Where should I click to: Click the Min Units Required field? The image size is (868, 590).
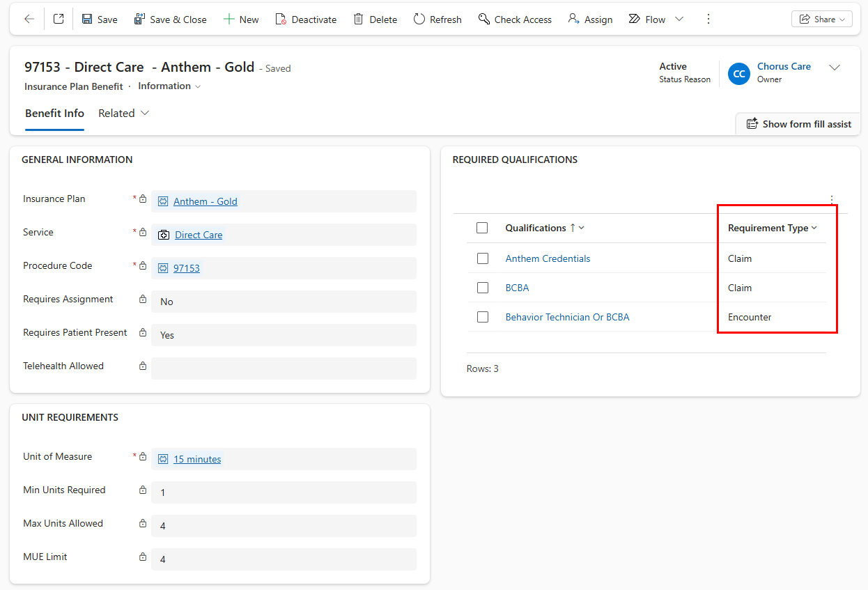click(284, 492)
